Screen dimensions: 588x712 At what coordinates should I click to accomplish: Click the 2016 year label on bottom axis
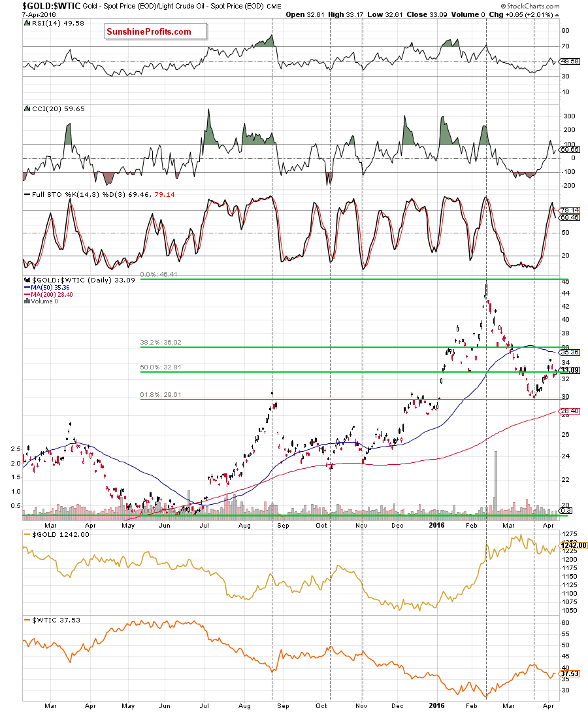pos(436,705)
